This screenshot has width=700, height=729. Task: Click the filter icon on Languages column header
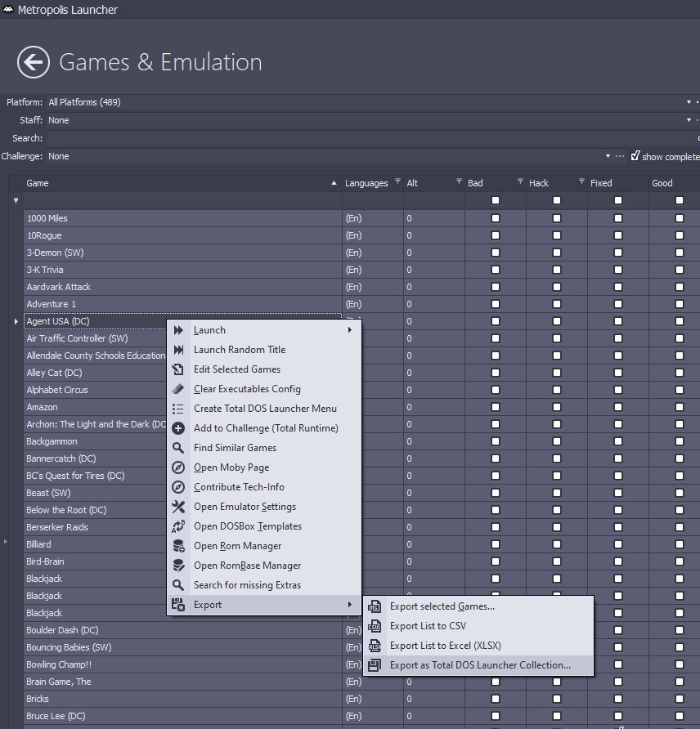pos(397,181)
